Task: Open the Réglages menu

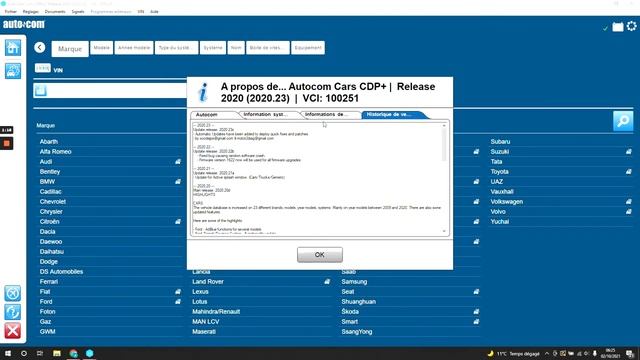Action: pos(31,12)
